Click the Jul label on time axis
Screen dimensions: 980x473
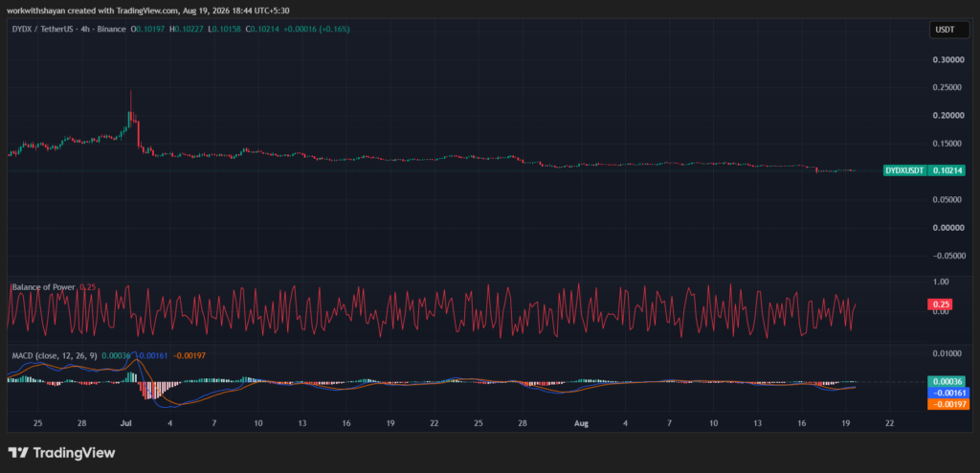click(x=125, y=423)
